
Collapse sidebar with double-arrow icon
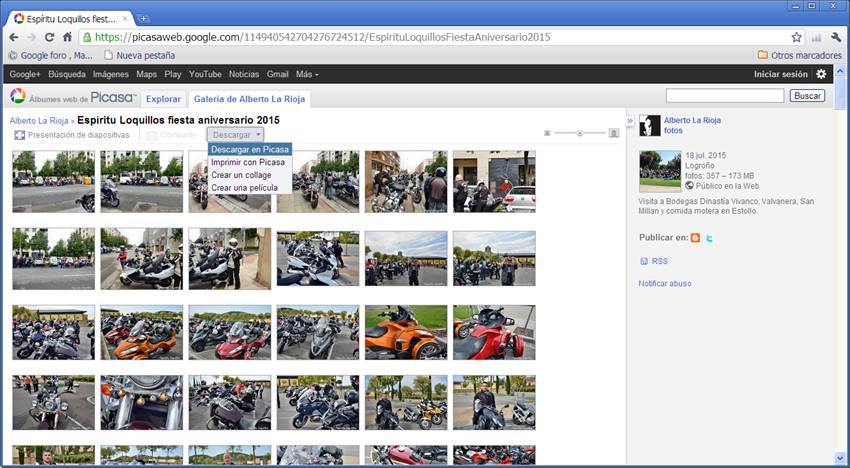[x=630, y=121]
